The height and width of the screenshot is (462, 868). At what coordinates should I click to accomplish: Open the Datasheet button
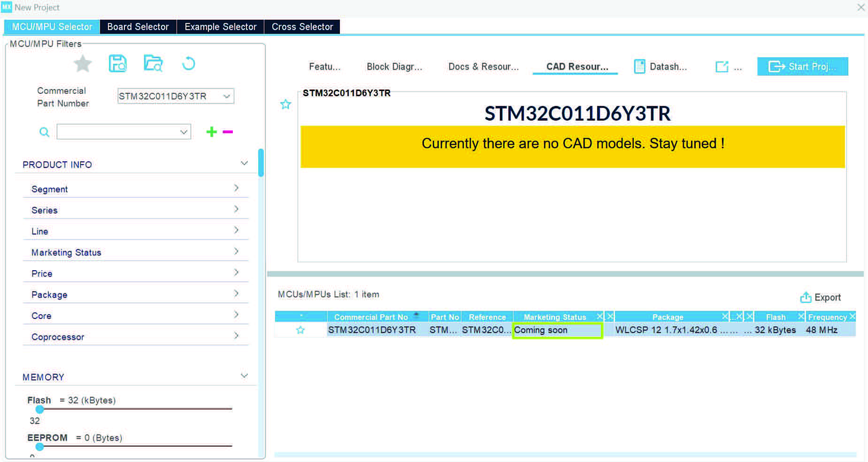pyautogui.click(x=661, y=67)
